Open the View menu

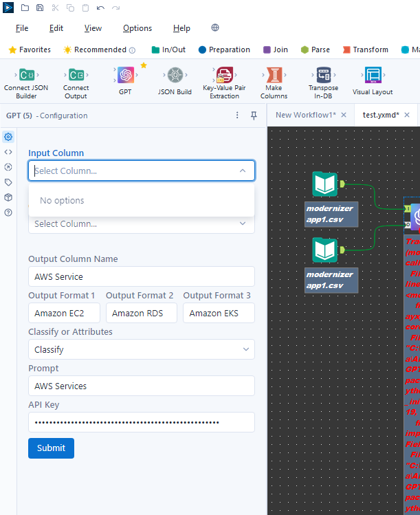point(93,28)
